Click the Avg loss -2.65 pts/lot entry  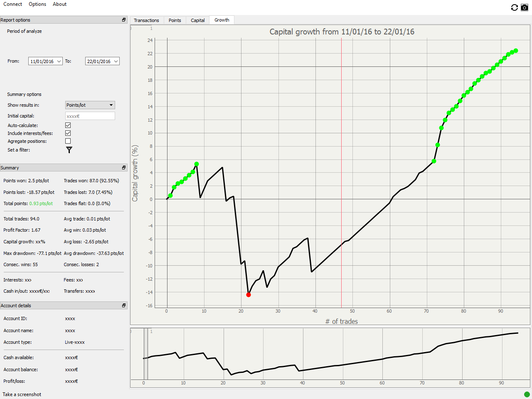tap(86, 242)
